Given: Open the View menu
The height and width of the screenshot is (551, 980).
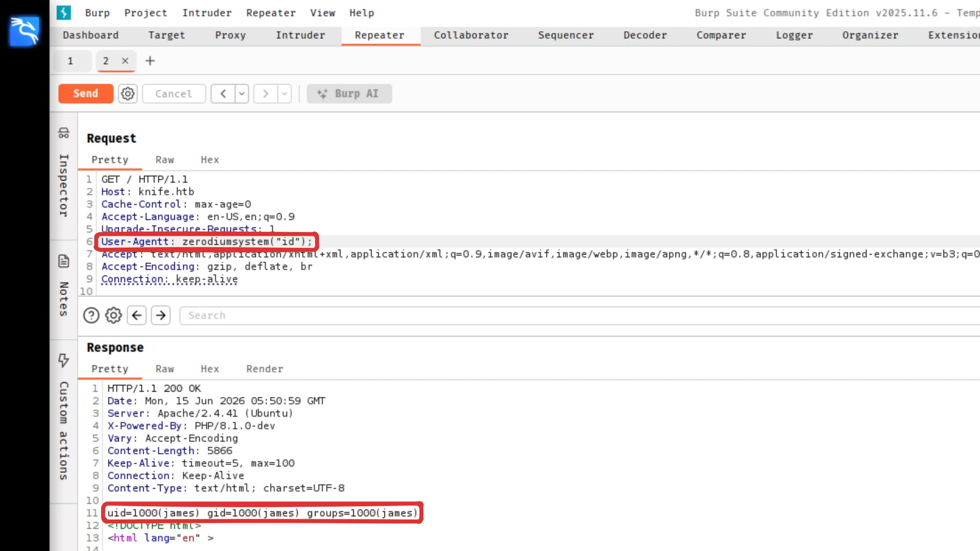Looking at the screenshot, I should point(323,13).
